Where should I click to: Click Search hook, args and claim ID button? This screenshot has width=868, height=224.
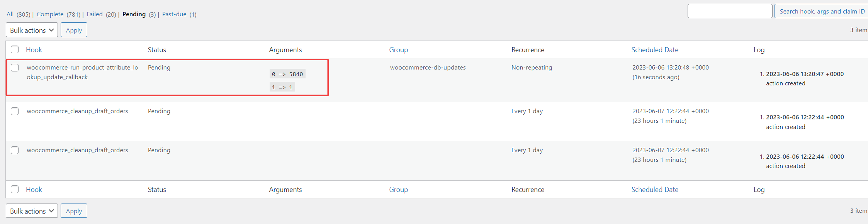pyautogui.click(x=822, y=11)
